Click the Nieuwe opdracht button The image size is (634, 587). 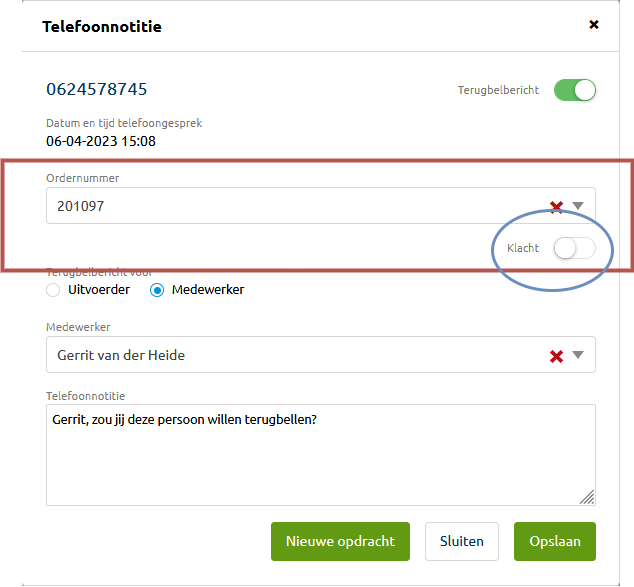340,541
